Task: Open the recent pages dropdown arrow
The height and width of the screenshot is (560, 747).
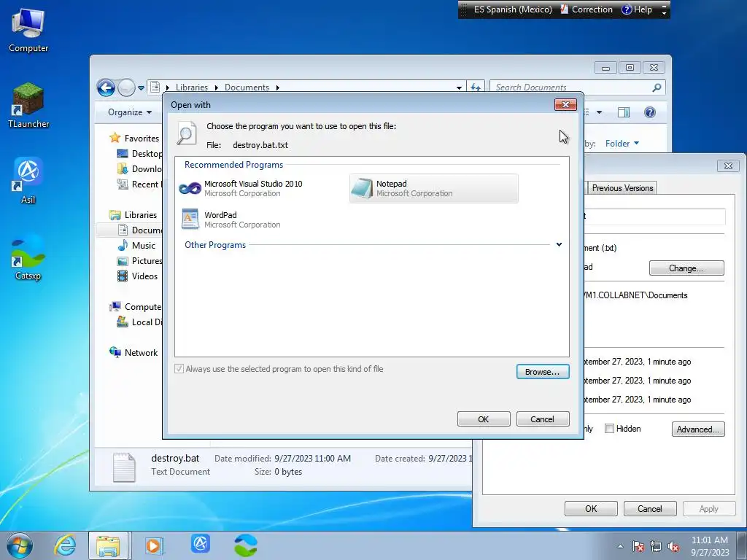Action: tap(141, 87)
